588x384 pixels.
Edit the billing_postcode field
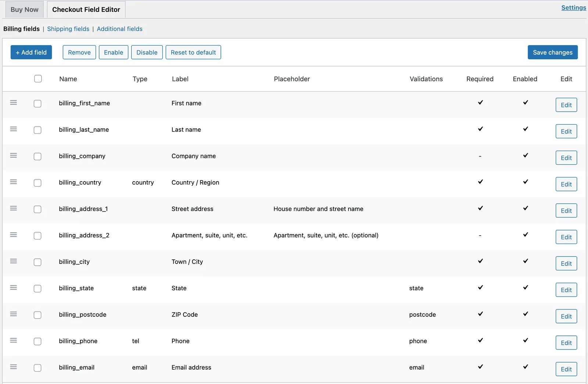[x=566, y=316]
